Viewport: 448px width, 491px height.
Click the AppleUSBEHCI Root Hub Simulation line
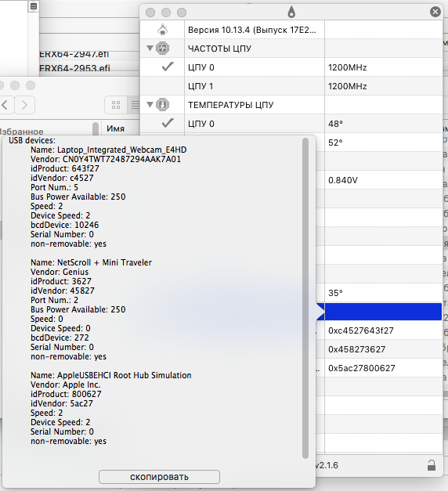111,375
